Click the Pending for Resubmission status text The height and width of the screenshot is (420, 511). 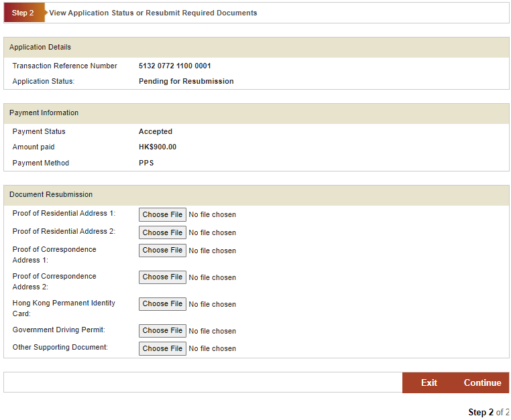click(186, 82)
